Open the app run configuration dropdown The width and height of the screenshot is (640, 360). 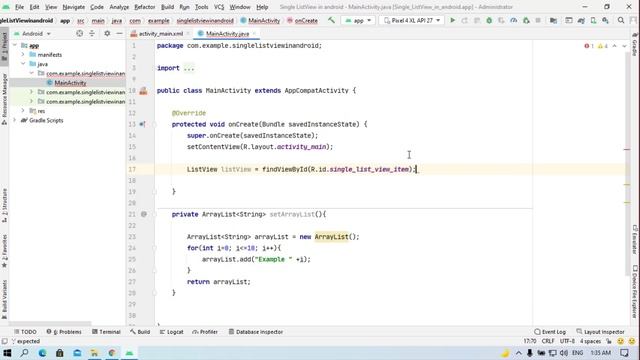358,20
